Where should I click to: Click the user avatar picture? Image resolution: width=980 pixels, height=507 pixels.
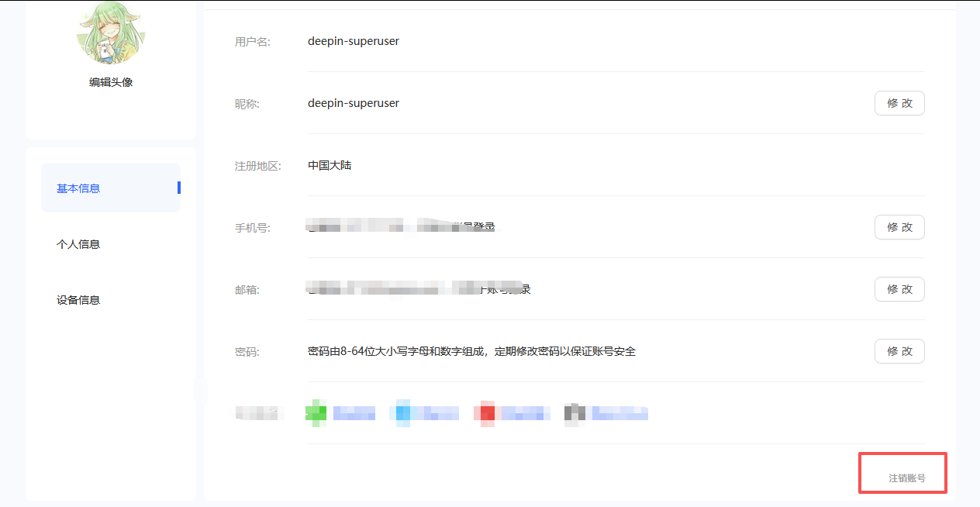pyautogui.click(x=110, y=33)
